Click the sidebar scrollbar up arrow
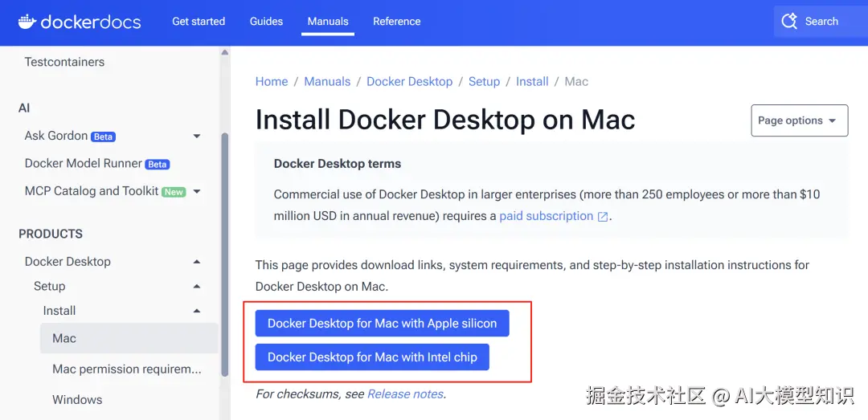This screenshot has width=868, height=420. pyautogui.click(x=225, y=52)
